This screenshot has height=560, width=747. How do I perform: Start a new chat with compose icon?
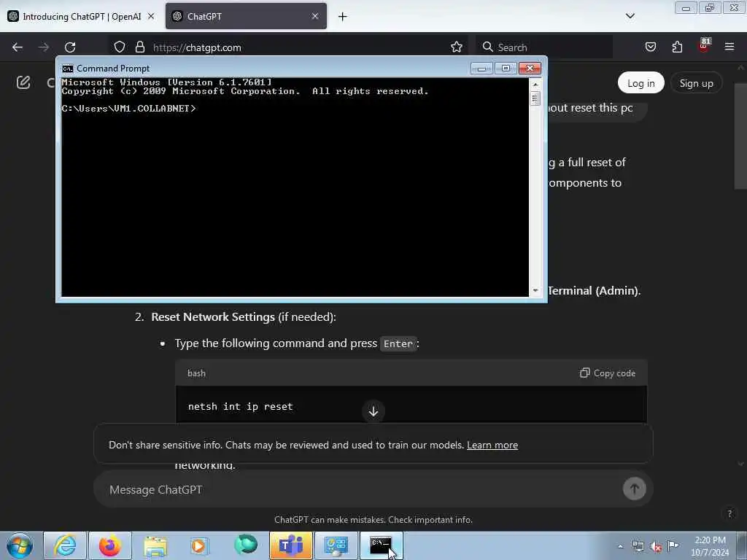(23, 82)
